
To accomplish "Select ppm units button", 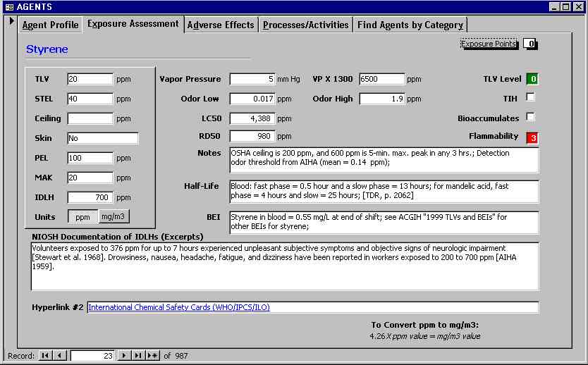I will click(x=82, y=217).
